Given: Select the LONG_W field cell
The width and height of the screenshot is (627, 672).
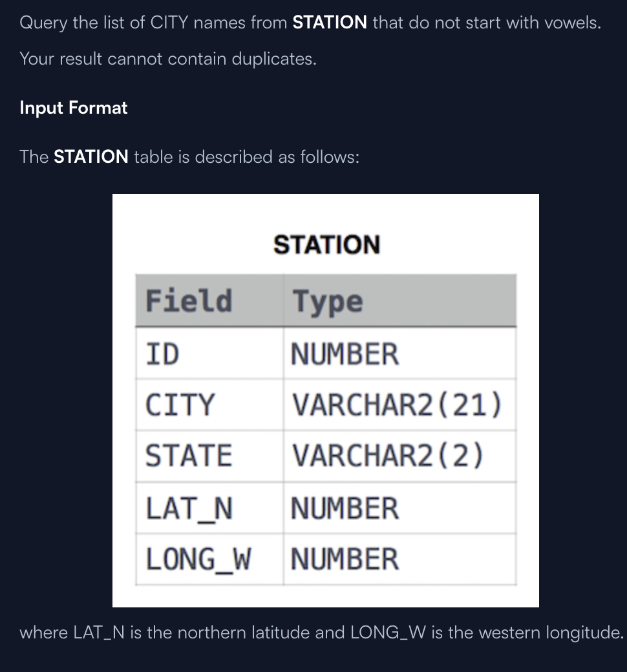Looking at the screenshot, I should [198, 559].
